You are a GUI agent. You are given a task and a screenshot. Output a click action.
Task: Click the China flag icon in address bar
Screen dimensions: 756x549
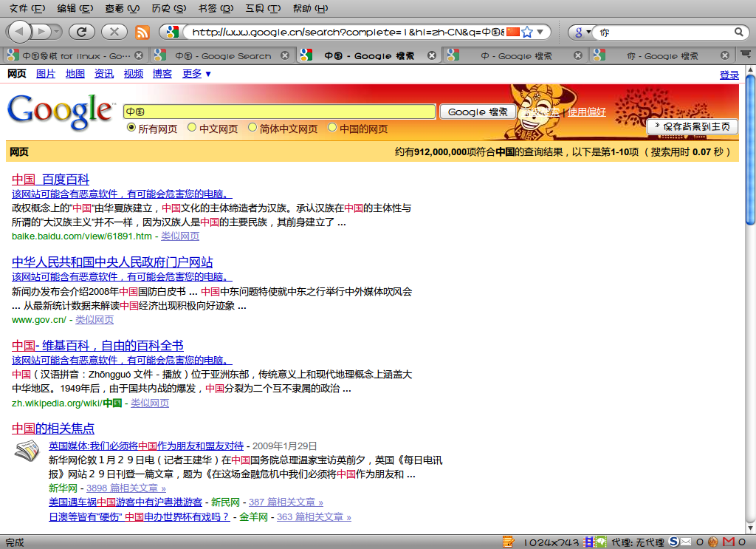tap(513, 32)
